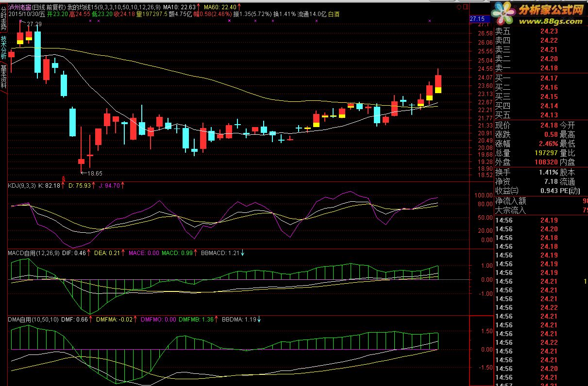Select the 我的均线15 indicator label
Viewport: 588px width, 386px height.
click(x=113, y=7)
